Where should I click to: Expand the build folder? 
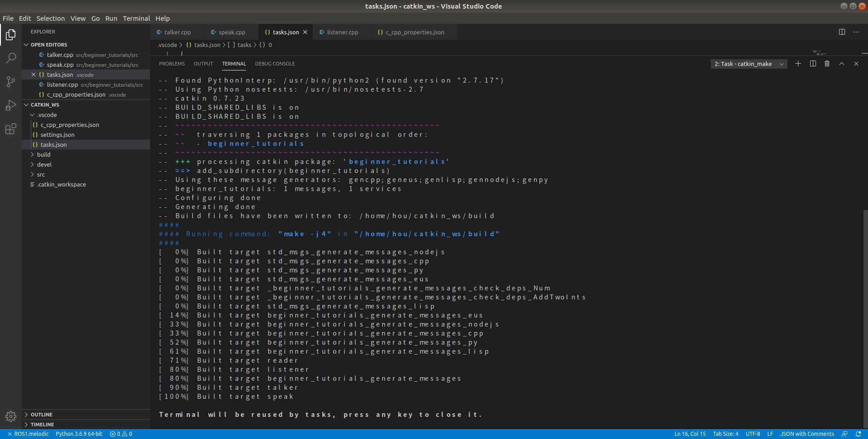click(x=86, y=154)
